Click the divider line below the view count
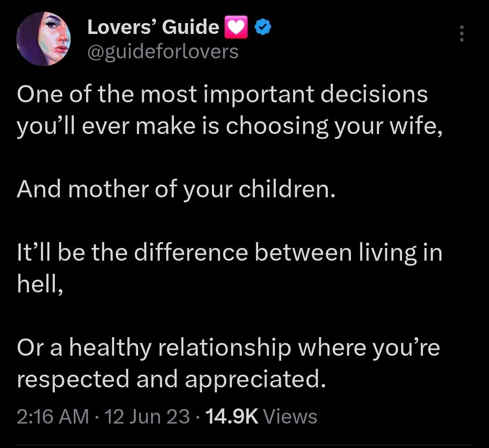The height and width of the screenshot is (448, 489). [x=244, y=446]
